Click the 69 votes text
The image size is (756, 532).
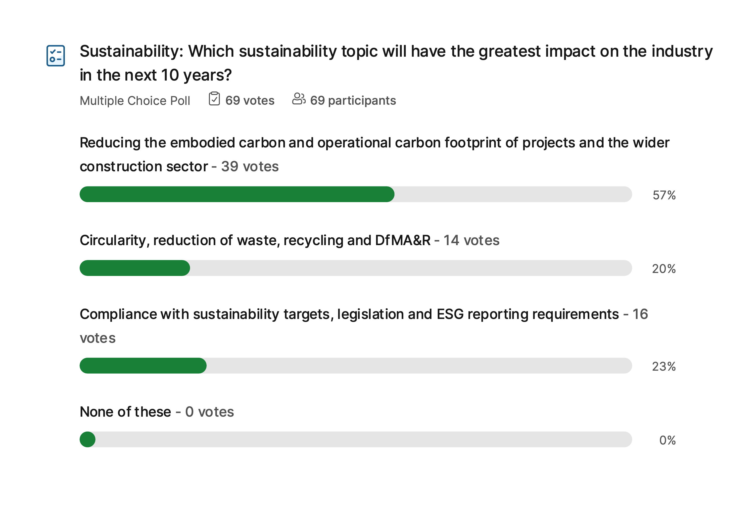(x=250, y=100)
